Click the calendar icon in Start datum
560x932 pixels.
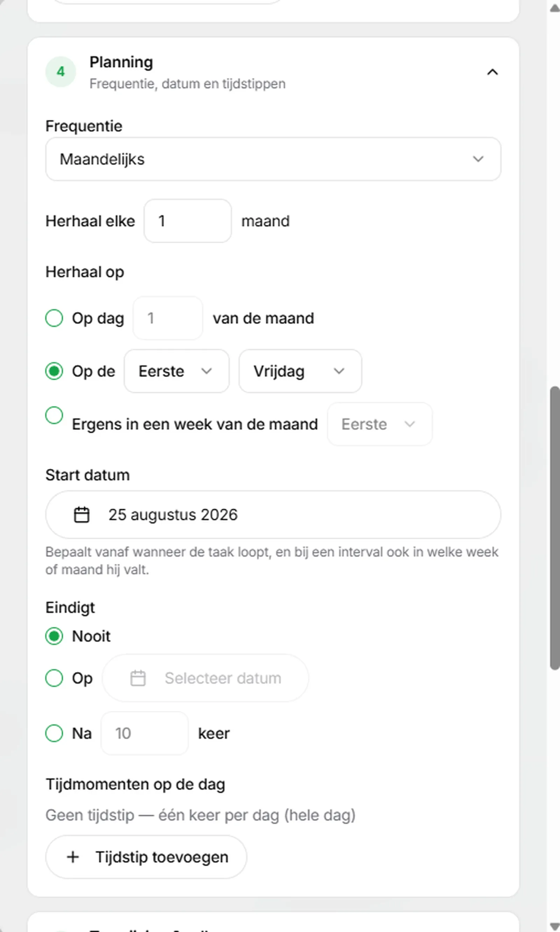(x=82, y=515)
